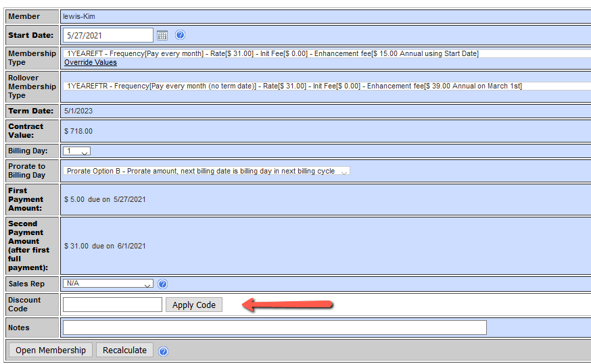The image size is (591, 364).
Task: Click the First Payment Amount $5.00 text
Action: click(x=74, y=199)
